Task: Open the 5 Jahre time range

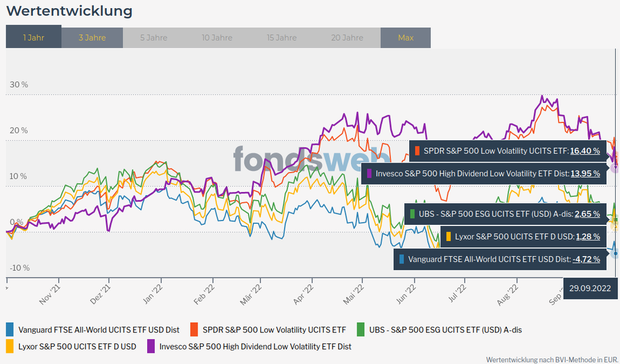Action: 153,37
